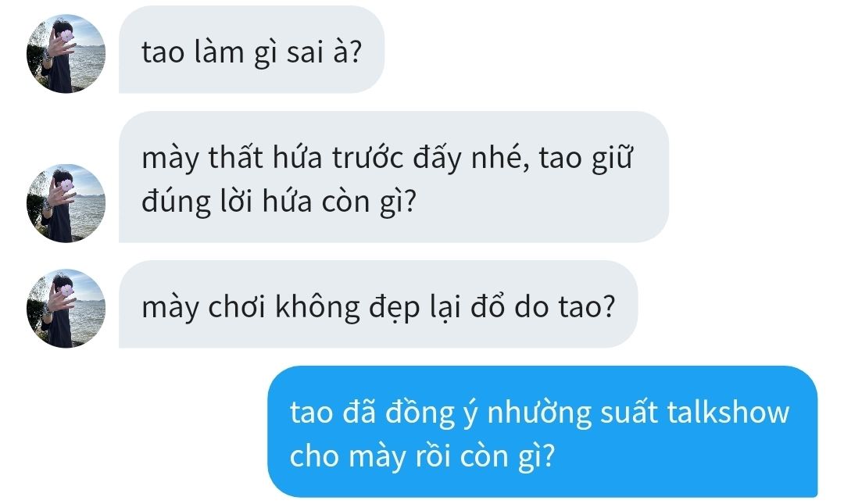
Task: Click the word "làm" in first message
Action: coord(219,52)
